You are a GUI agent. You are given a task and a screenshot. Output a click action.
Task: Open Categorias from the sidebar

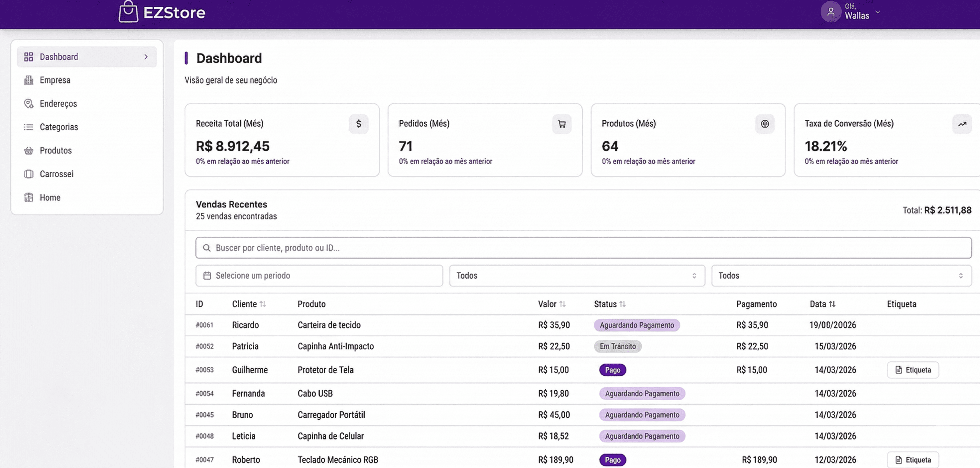(x=59, y=127)
